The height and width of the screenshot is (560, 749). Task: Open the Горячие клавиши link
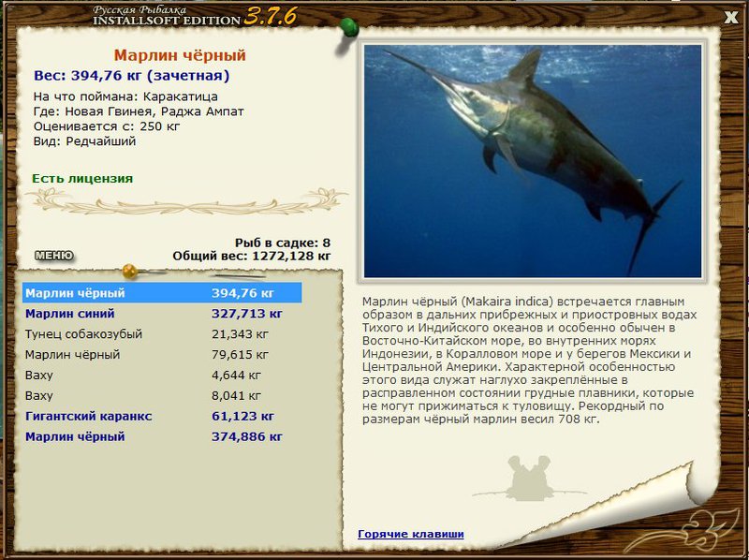(x=411, y=534)
